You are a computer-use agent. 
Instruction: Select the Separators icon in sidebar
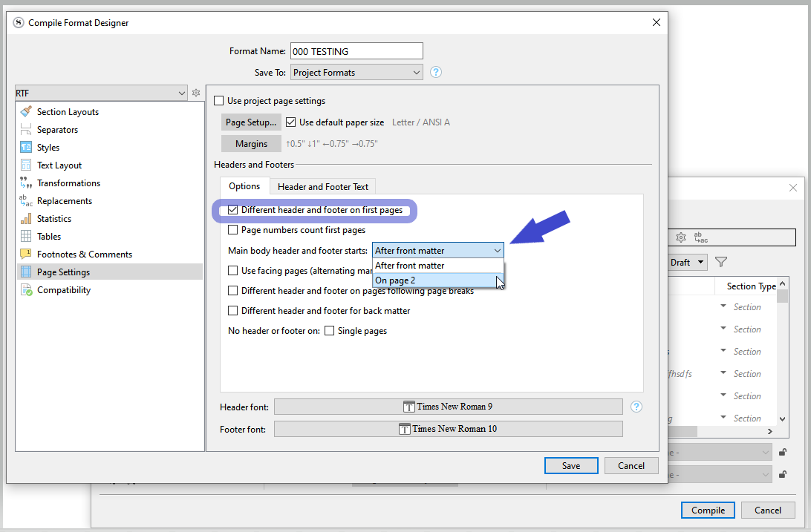26,129
